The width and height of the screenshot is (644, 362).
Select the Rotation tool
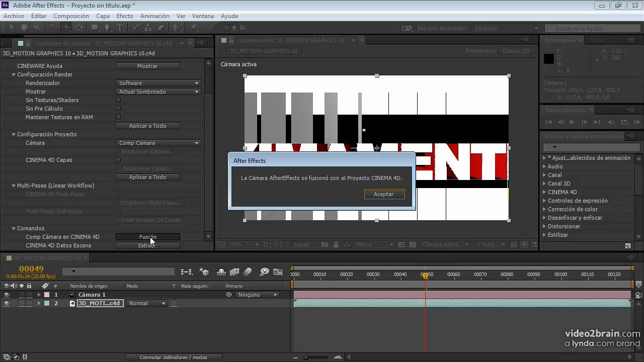[53, 28]
